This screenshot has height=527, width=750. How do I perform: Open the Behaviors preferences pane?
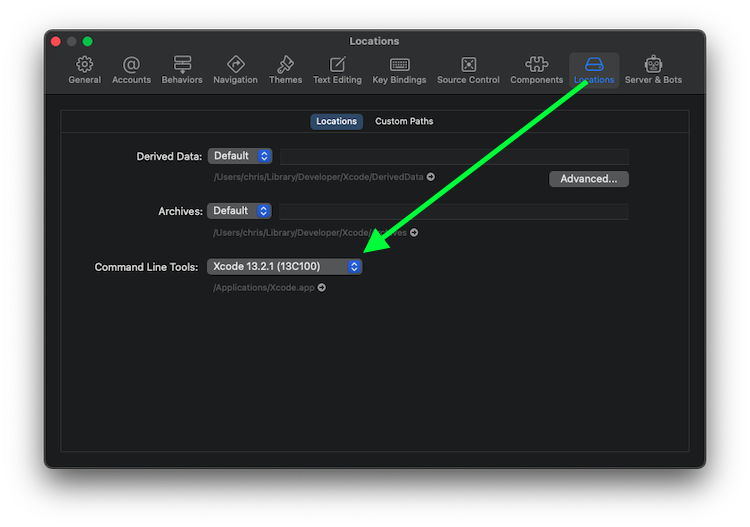(182, 70)
